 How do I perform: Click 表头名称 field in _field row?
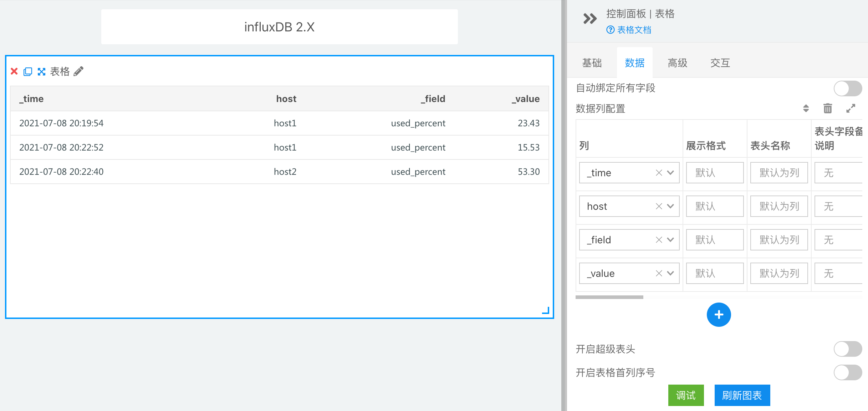pos(779,240)
